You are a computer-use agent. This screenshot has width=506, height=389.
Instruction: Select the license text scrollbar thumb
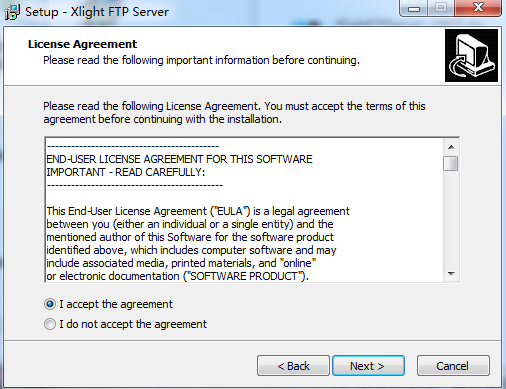(451, 163)
